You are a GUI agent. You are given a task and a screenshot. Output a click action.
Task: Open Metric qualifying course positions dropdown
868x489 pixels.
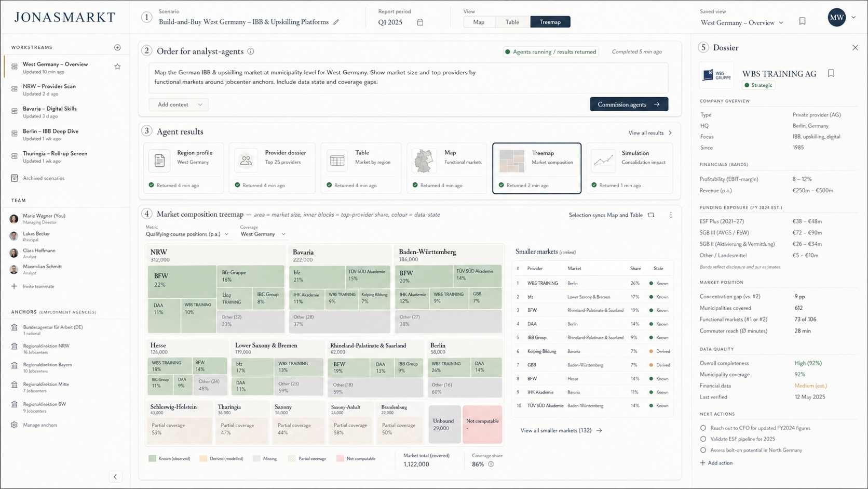(x=187, y=234)
